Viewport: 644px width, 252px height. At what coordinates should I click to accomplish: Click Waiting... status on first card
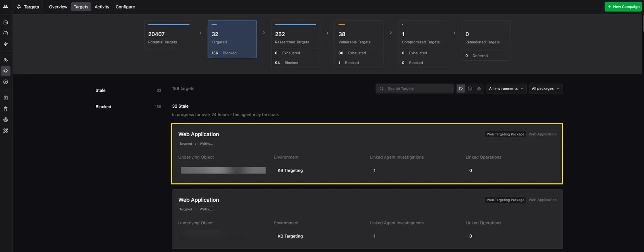pos(206,143)
